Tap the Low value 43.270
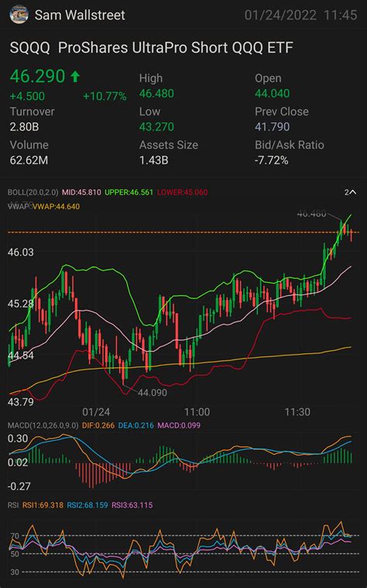The width and height of the screenshot is (367, 588). click(156, 127)
